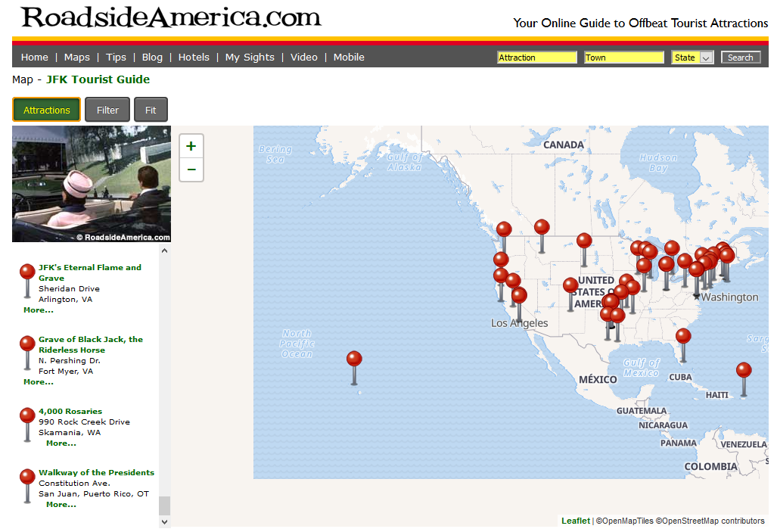Open the Mobile page
The width and height of the screenshot is (777, 532).
[349, 58]
